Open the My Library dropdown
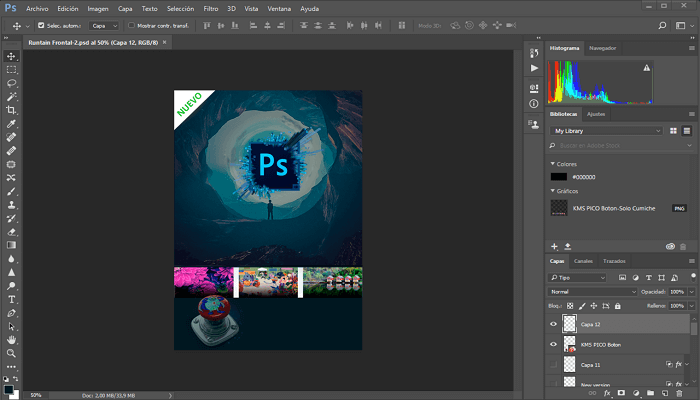Image resolution: width=700 pixels, height=400 pixels. click(607, 130)
